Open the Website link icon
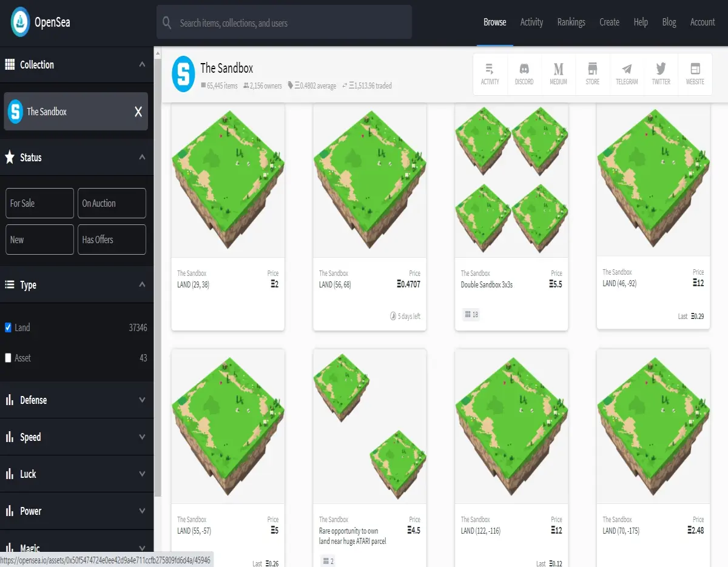The image size is (728, 567). coord(695,74)
